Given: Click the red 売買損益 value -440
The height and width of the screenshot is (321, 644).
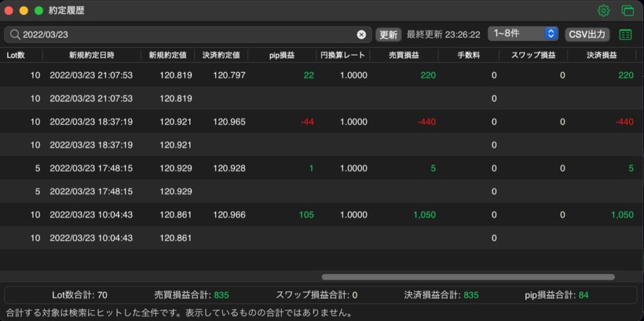Looking at the screenshot, I should click(x=426, y=122).
